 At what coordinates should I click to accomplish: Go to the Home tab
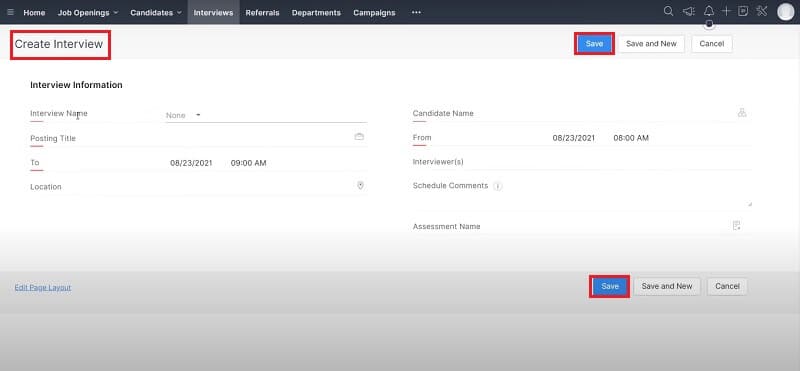tap(34, 13)
